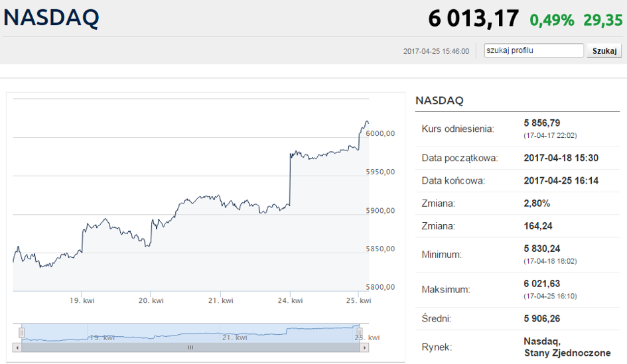Click the 20. kwi date label on axis

[x=151, y=300]
